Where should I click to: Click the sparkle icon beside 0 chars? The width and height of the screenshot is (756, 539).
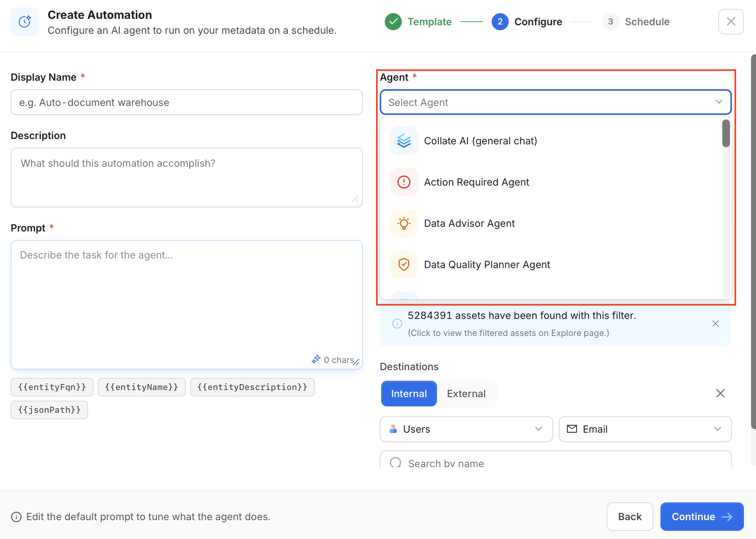pyautogui.click(x=316, y=359)
